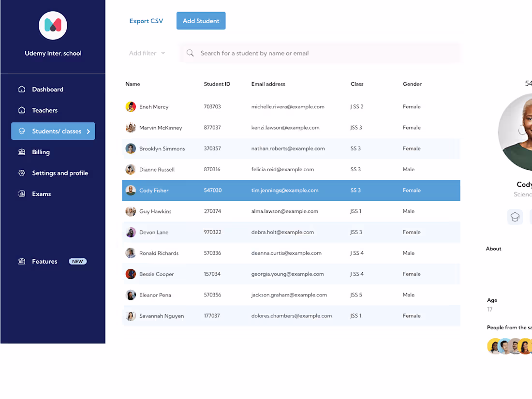Select the Billing bank icon
Viewport: 532px width, 399px height.
pos(22,151)
